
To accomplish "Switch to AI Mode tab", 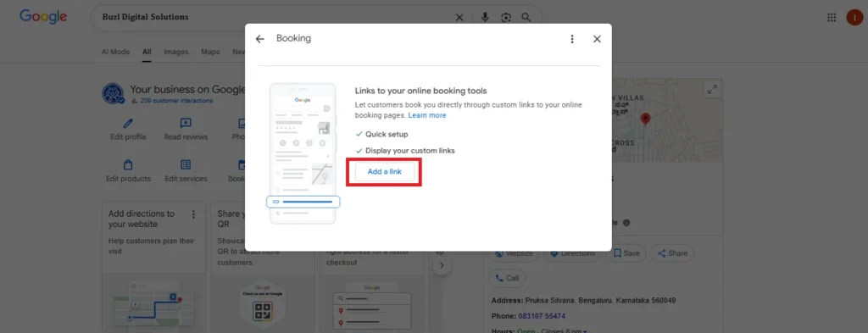I will 115,52.
